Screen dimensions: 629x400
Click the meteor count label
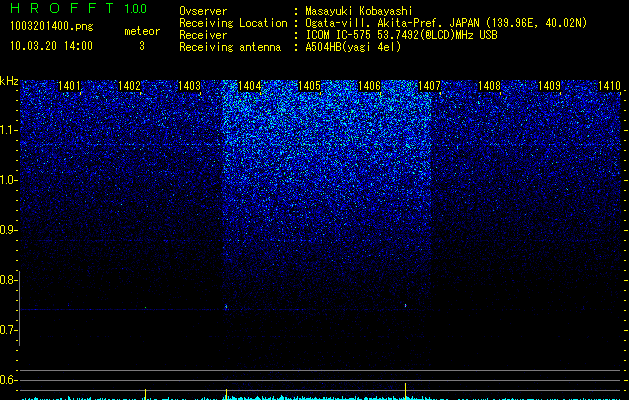click(x=142, y=31)
